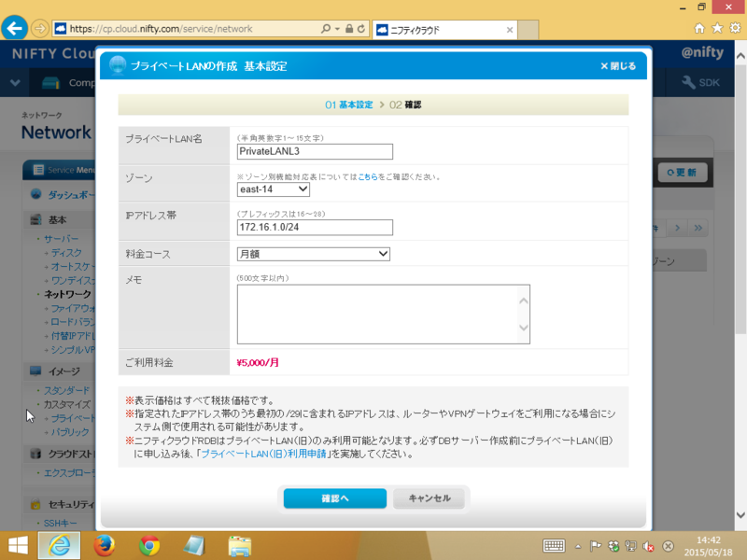
Task: Click the last page double arrow in pager
Action: pyautogui.click(x=698, y=228)
